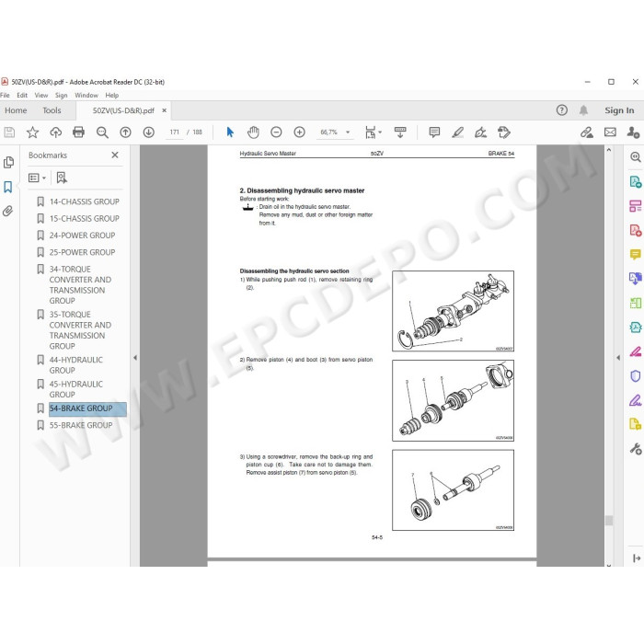Screen dimensions: 644x644
Task: Toggle the Bookmarks panel icon
Action: pos(7,187)
